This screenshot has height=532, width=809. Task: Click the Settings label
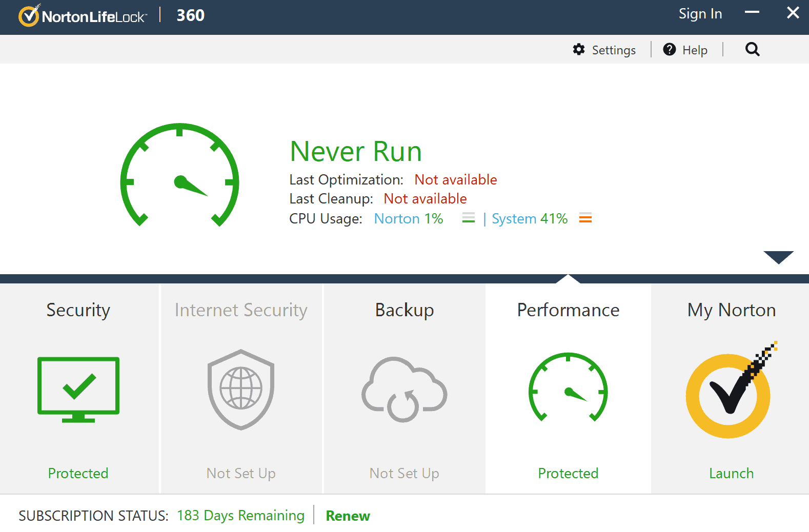[x=614, y=50]
